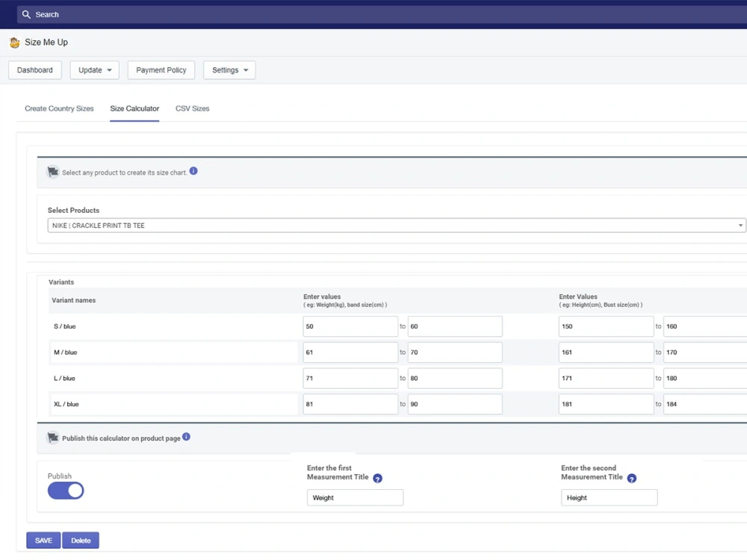Switch to CSV Sizes tab
The image size is (747, 560).
pyautogui.click(x=193, y=108)
